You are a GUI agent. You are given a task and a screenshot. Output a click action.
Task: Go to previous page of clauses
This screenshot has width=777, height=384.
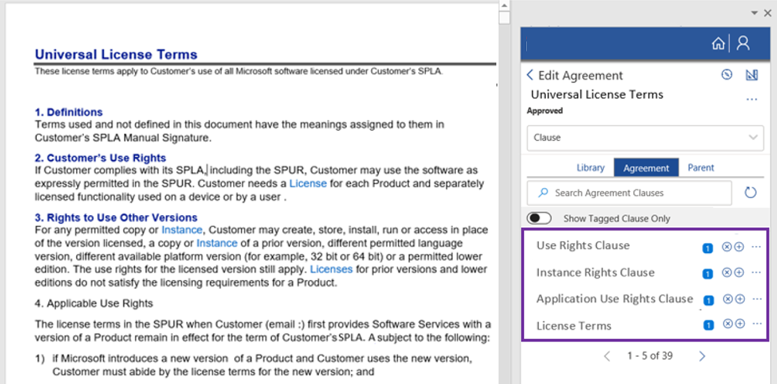pyautogui.click(x=607, y=356)
